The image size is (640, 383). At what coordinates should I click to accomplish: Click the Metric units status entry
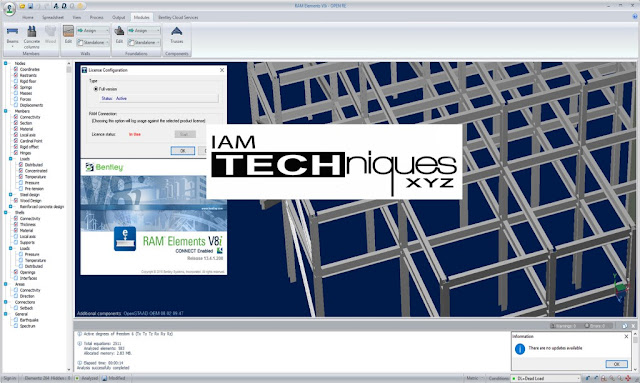point(472,379)
